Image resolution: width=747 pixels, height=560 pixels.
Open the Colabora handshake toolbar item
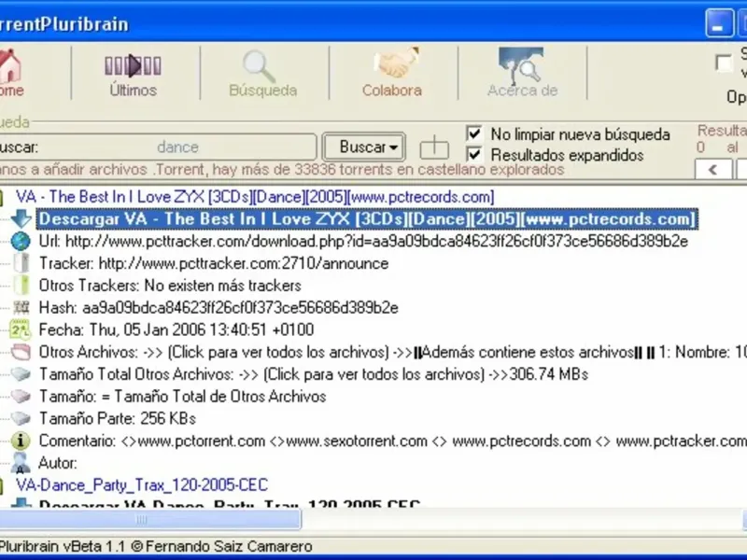click(x=392, y=73)
